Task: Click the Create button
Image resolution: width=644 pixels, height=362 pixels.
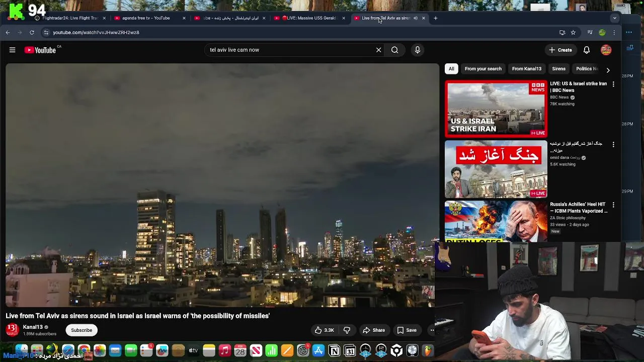Action: 560,50
